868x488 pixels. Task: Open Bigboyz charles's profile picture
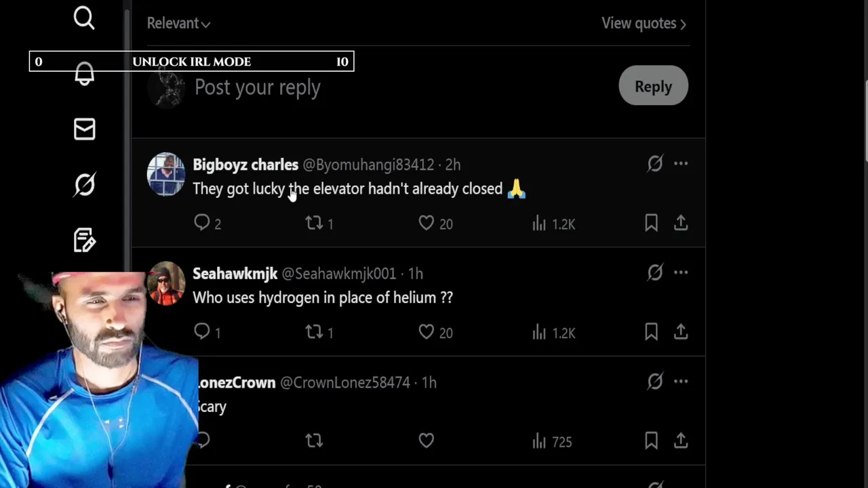tap(165, 174)
